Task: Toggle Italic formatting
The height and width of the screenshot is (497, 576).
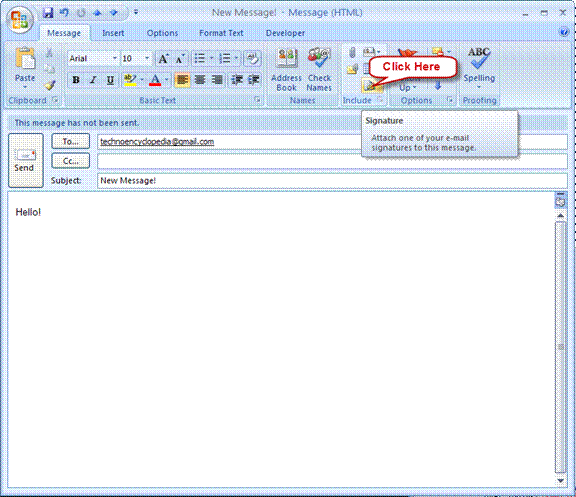Action: (93, 80)
